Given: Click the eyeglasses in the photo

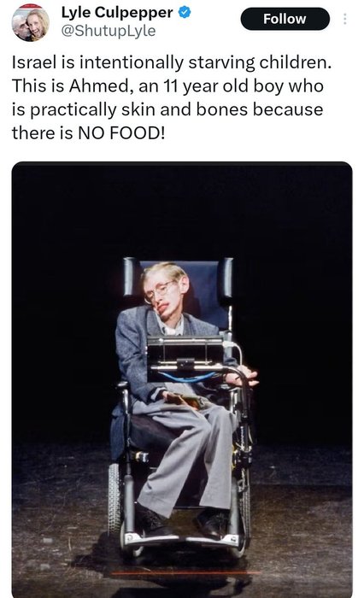Looking at the screenshot, I should click(x=158, y=292).
